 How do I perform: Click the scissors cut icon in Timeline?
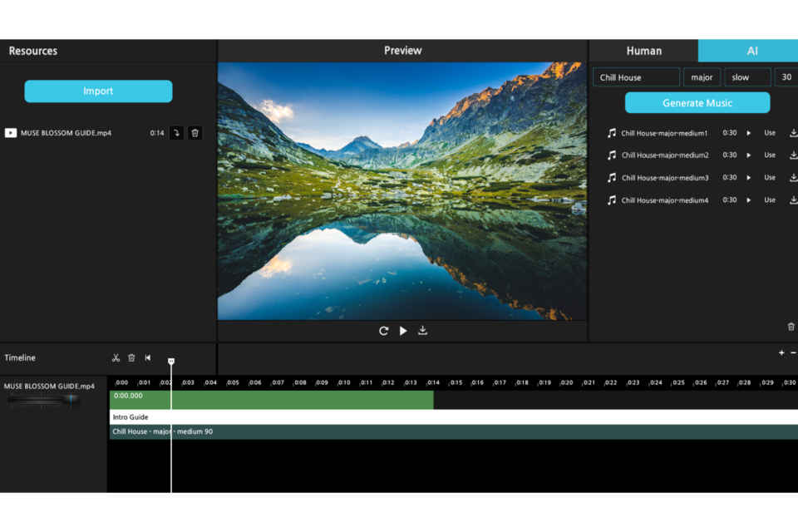[x=116, y=358]
